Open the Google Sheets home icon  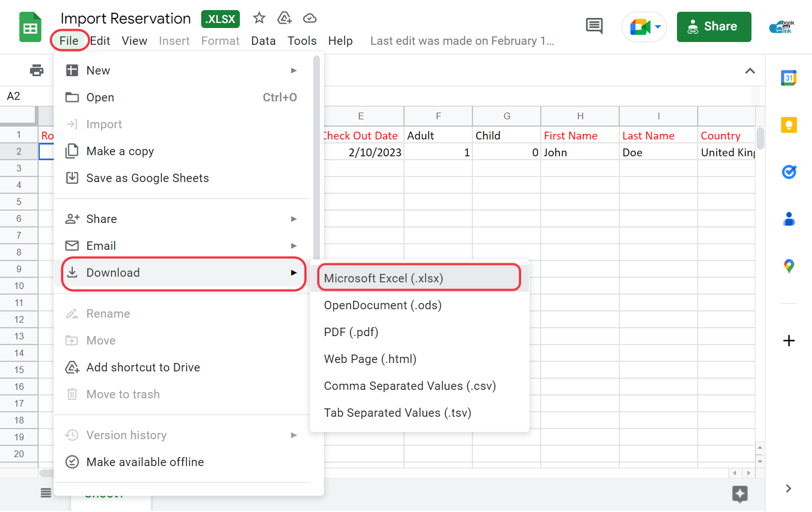(x=30, y=27)
